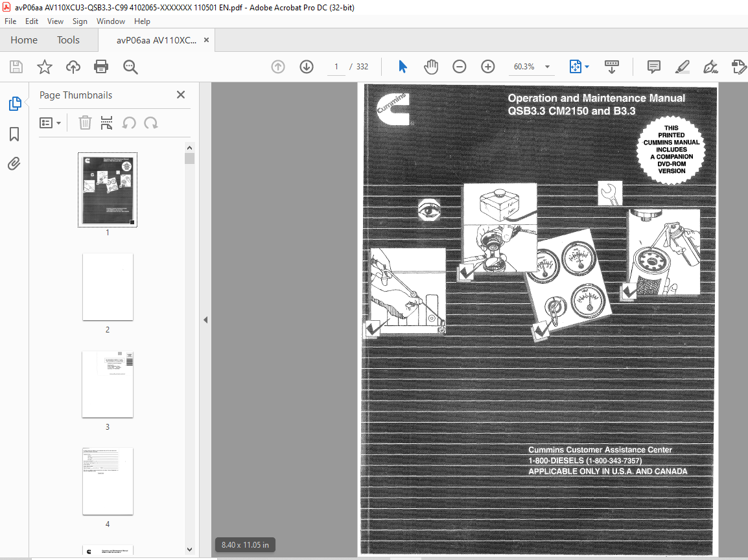Open the Attachments paperclip icon

tap(14, 164)
